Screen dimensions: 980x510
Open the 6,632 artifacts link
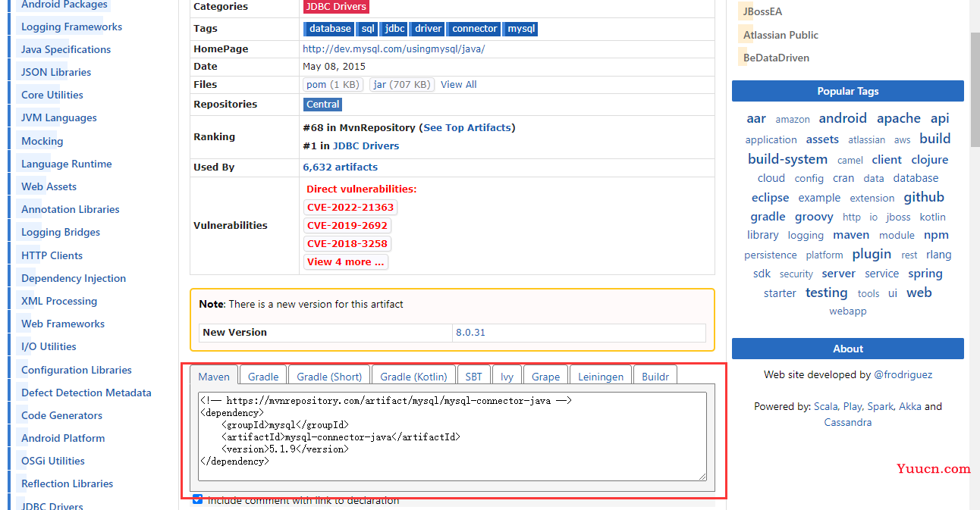coord(340,167)
